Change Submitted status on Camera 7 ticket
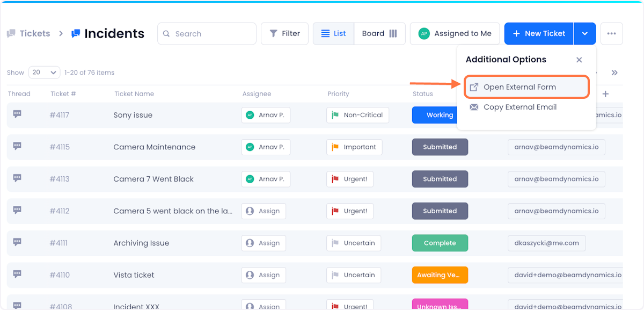 point(440,179)
